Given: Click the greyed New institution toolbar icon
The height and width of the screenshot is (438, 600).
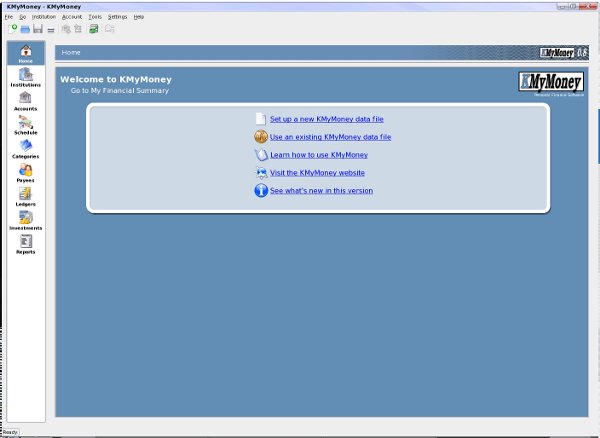Looking at the screenshot, I should 66,29.
